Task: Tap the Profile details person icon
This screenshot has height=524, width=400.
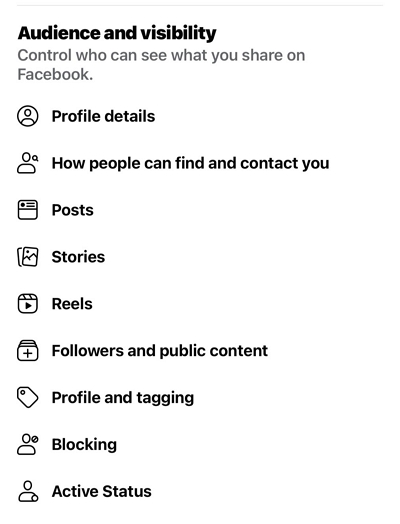Action: point(28,116)
